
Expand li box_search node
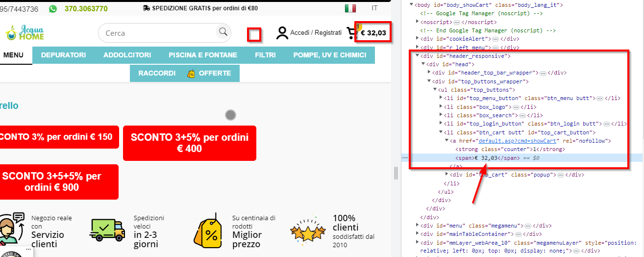[x=440, y=115]
